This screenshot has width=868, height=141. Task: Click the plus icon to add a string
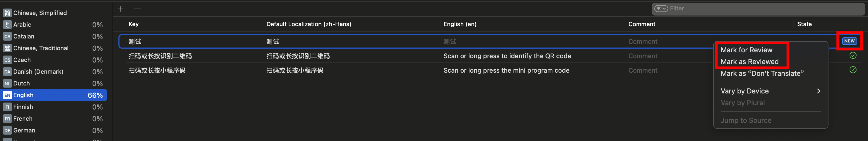point(121,9)
